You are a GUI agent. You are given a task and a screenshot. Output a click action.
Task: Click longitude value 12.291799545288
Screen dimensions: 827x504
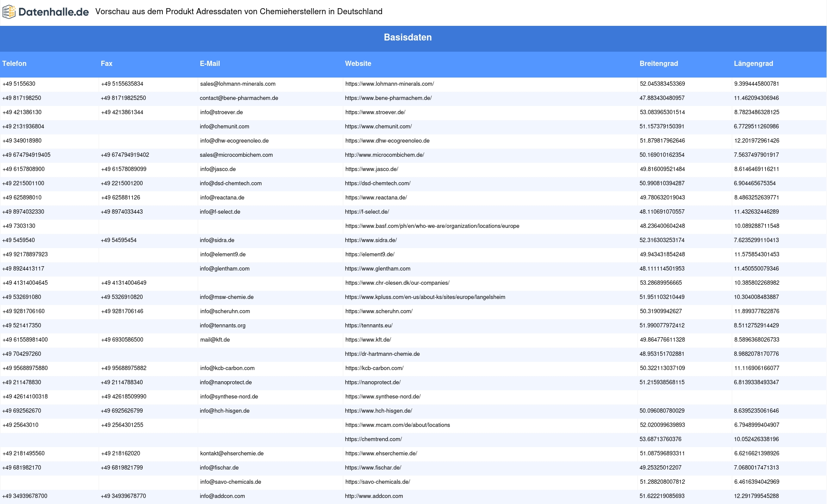click(x=756, y=496)
